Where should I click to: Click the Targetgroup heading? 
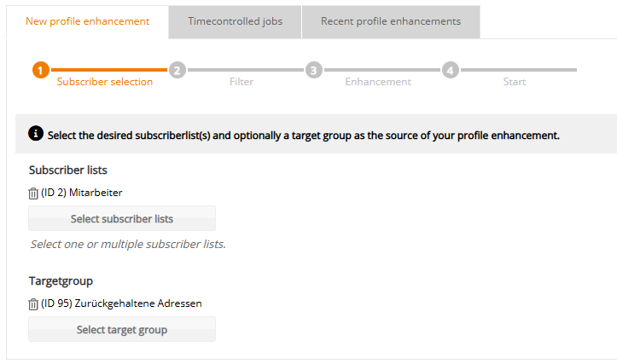pos(61,280)
